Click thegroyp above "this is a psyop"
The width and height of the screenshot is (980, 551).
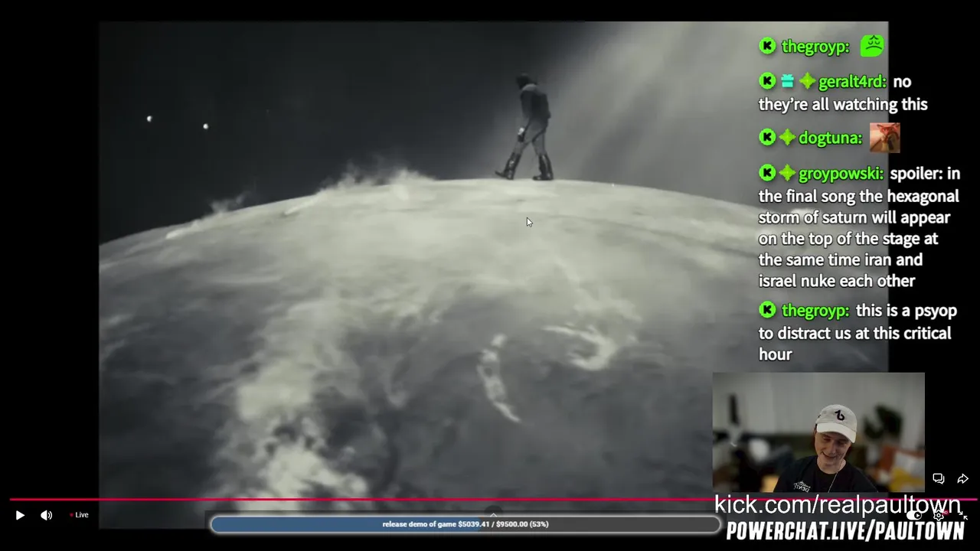point(815,311)
